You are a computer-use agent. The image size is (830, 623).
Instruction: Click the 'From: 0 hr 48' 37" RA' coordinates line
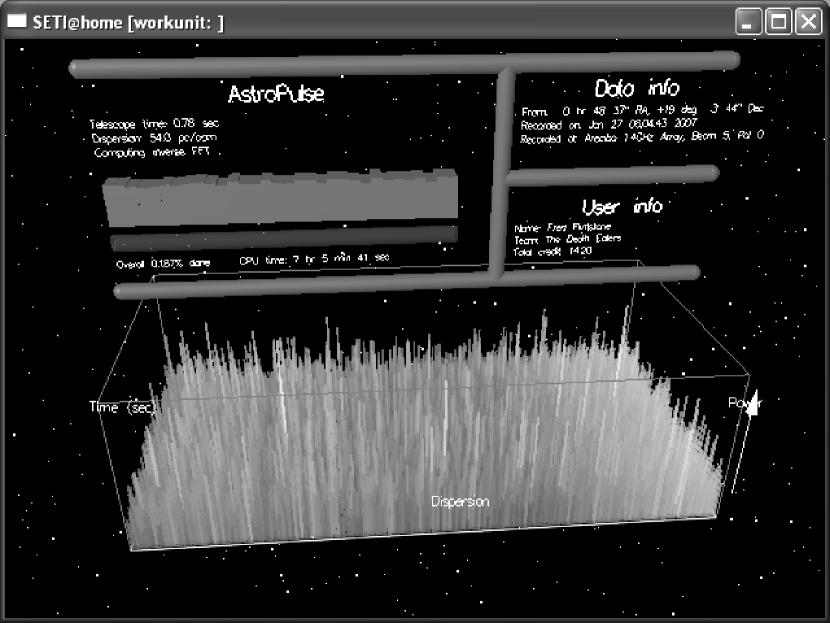(x=642, y=110)
